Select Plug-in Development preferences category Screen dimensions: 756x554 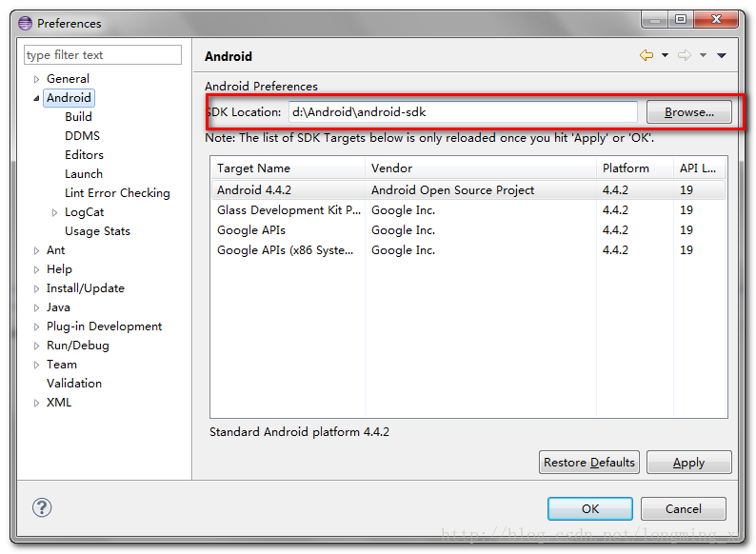[x=104, y=326]
